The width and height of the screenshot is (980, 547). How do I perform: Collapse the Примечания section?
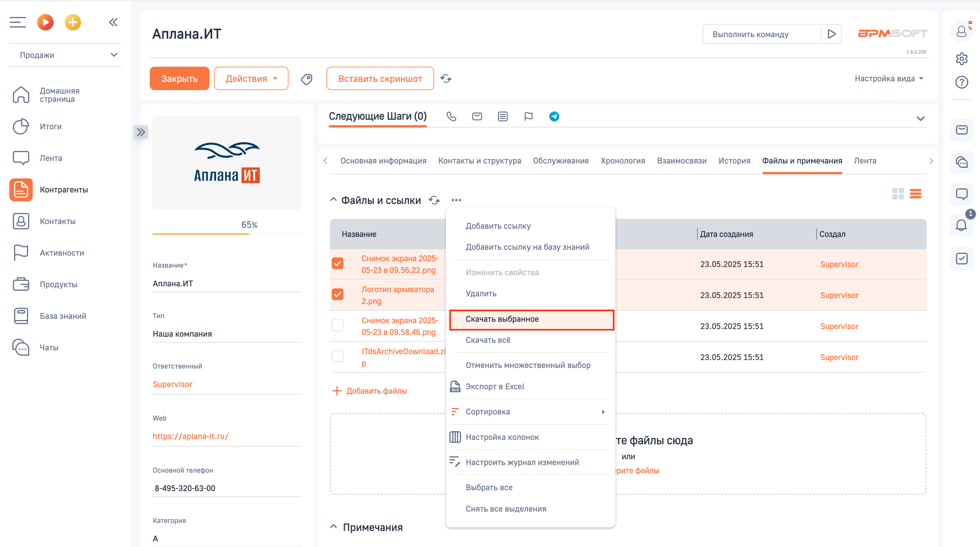[x=333, y=527]
